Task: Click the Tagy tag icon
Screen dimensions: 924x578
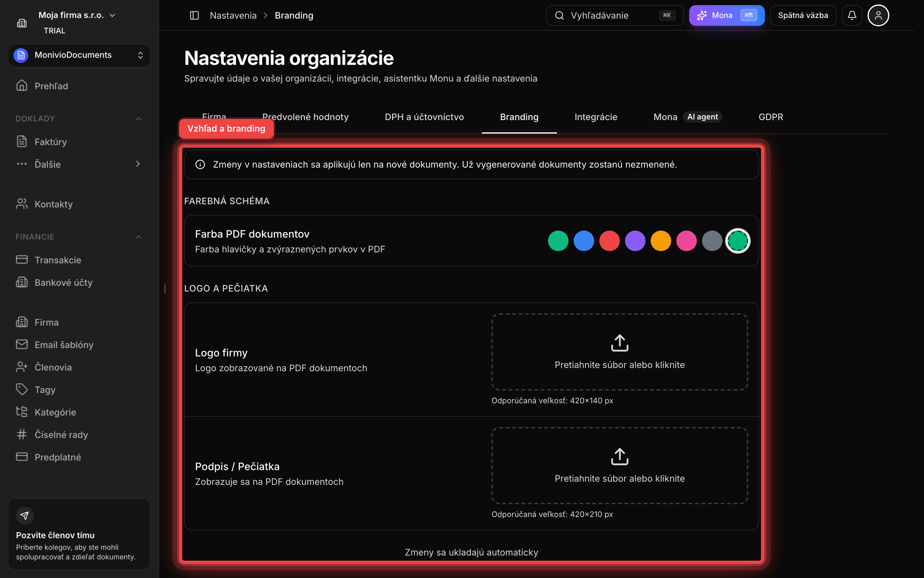Action: [22, 390]
